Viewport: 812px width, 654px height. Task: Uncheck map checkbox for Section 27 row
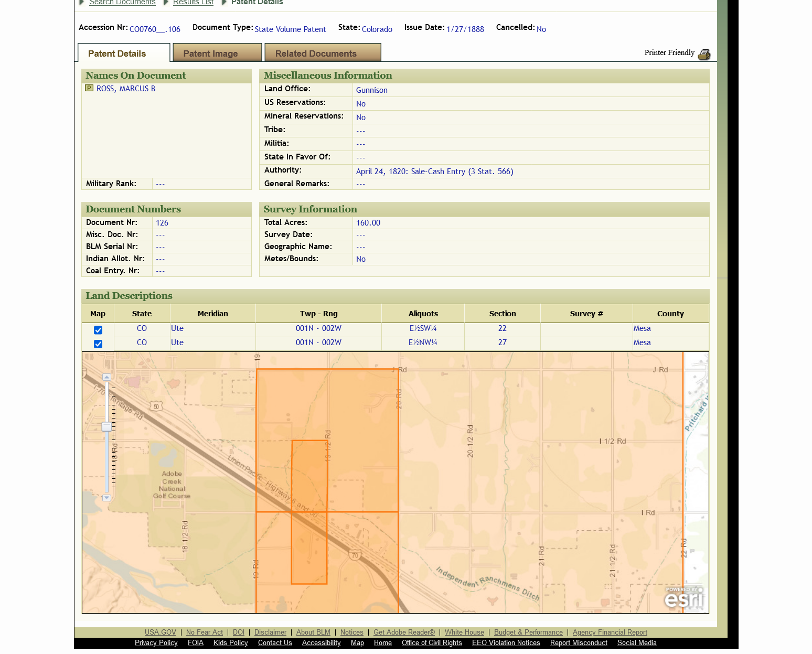[x=98, y=344]
